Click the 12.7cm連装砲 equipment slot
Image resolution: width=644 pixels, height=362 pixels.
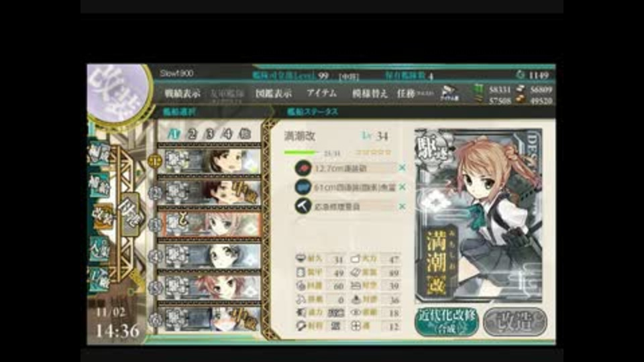[x=346, y=168]
